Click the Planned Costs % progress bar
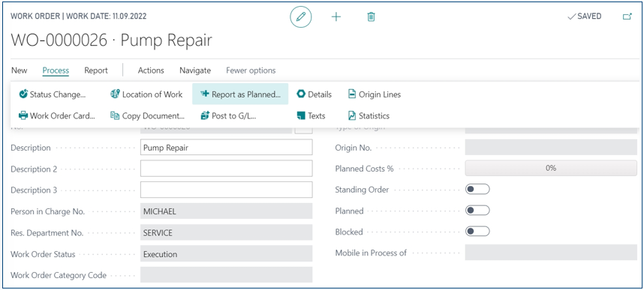The height and width of the screenshot is (290, 644). tap(551, 168)
